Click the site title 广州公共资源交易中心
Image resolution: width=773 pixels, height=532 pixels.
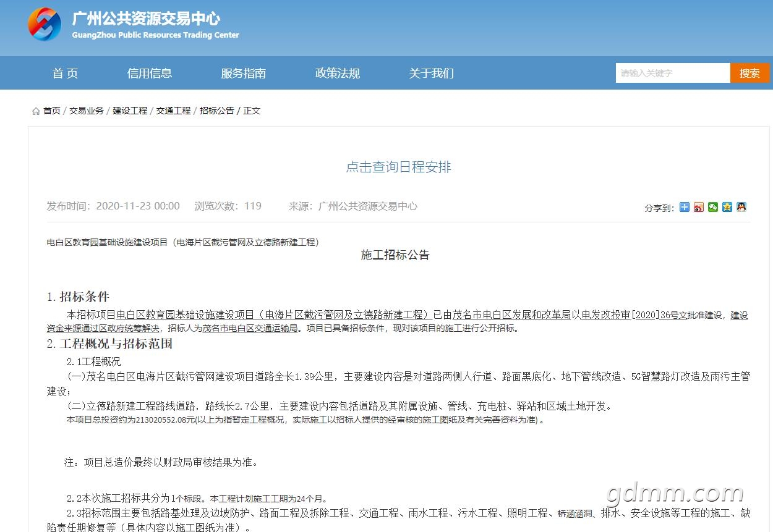[146, 19]
